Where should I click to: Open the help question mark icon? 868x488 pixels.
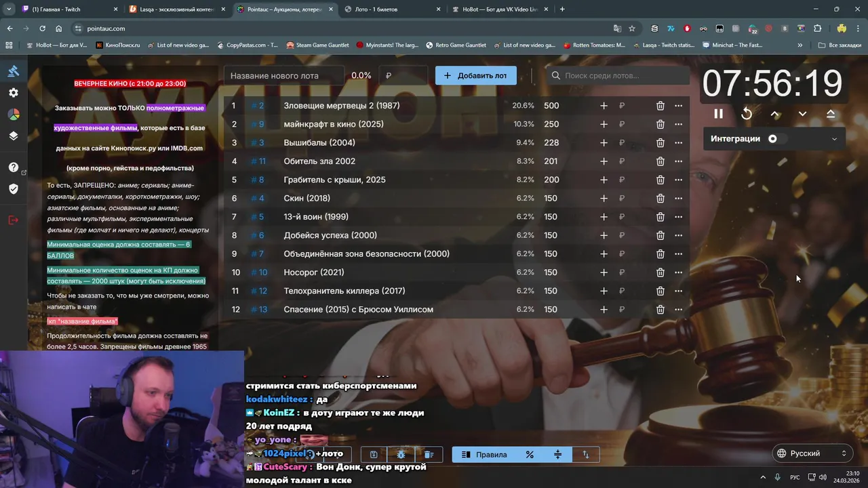click(x=14, y=167)
